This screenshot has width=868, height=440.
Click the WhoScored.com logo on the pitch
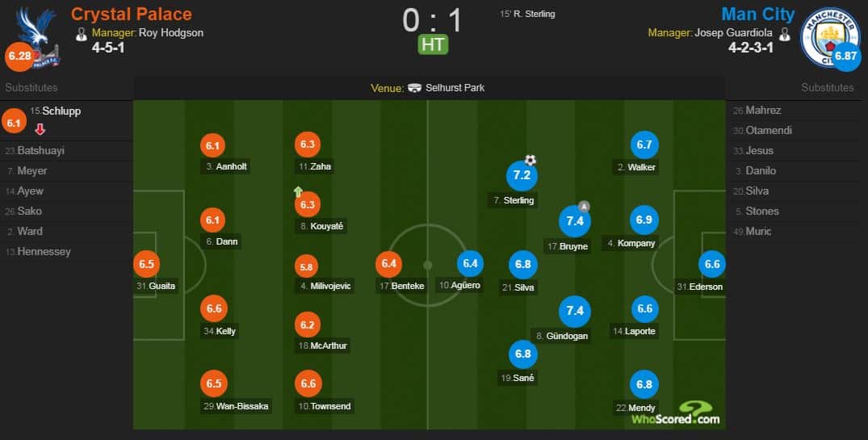(676, 413)
